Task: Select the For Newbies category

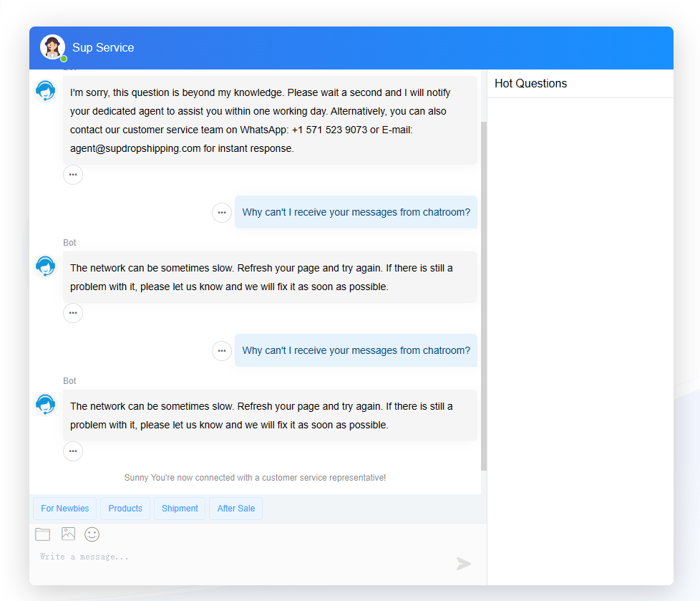Action: (64, 509)
